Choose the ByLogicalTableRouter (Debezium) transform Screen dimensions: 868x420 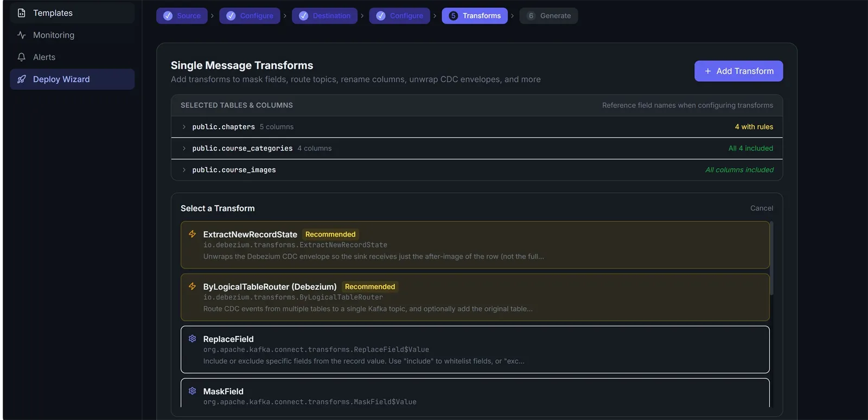(475, 297)
